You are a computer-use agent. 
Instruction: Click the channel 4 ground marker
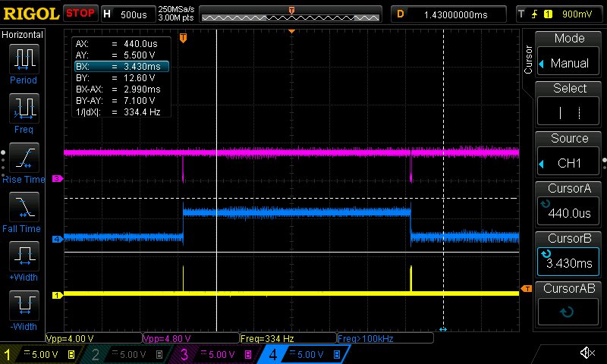pos(58,239)
